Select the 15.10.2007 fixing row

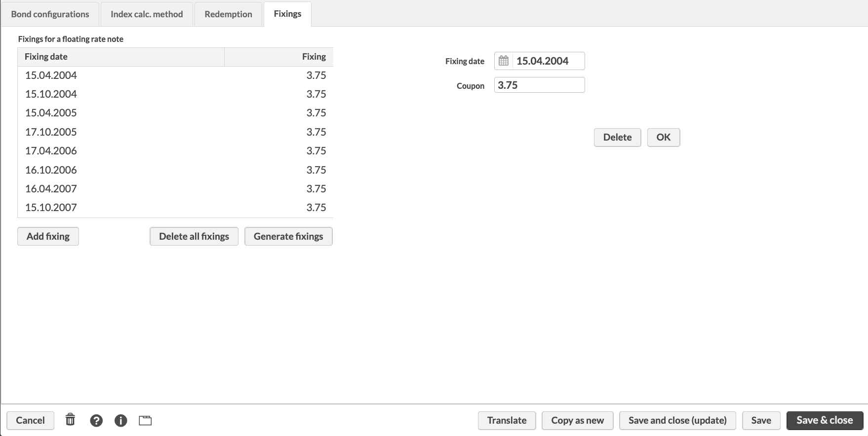click(x=175, y=208)
